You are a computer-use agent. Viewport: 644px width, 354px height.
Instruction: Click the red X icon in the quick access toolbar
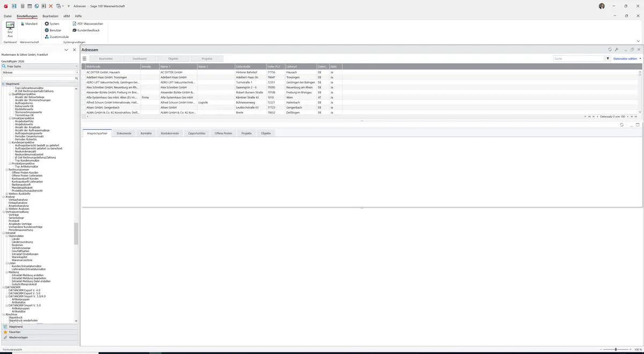pyautogui.click(x=51, y=6)
